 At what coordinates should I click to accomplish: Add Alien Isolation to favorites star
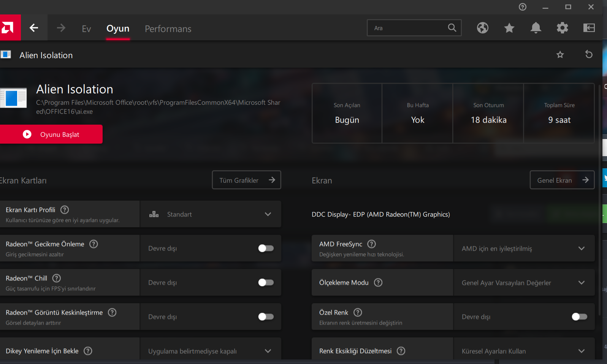[560, 55]
